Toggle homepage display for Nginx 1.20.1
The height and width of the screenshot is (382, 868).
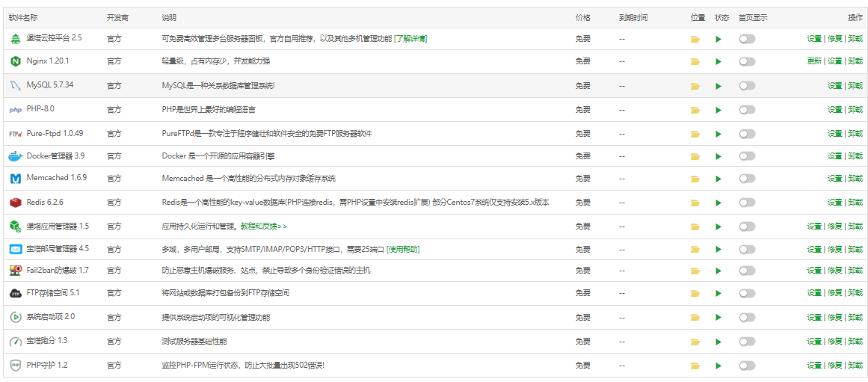pos(747,61)
